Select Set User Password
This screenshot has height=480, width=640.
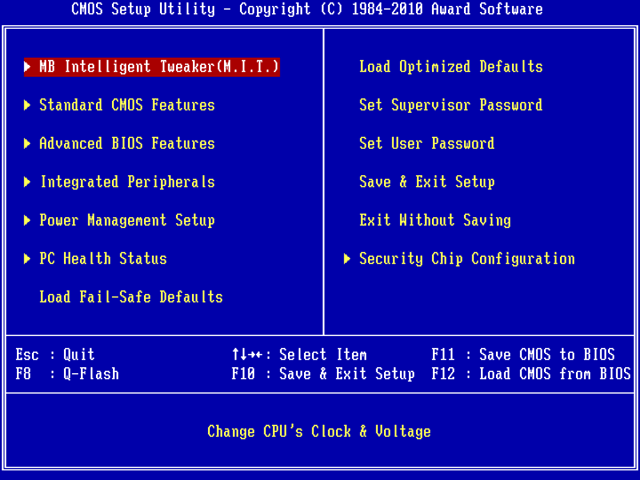(x=427, y=144)
